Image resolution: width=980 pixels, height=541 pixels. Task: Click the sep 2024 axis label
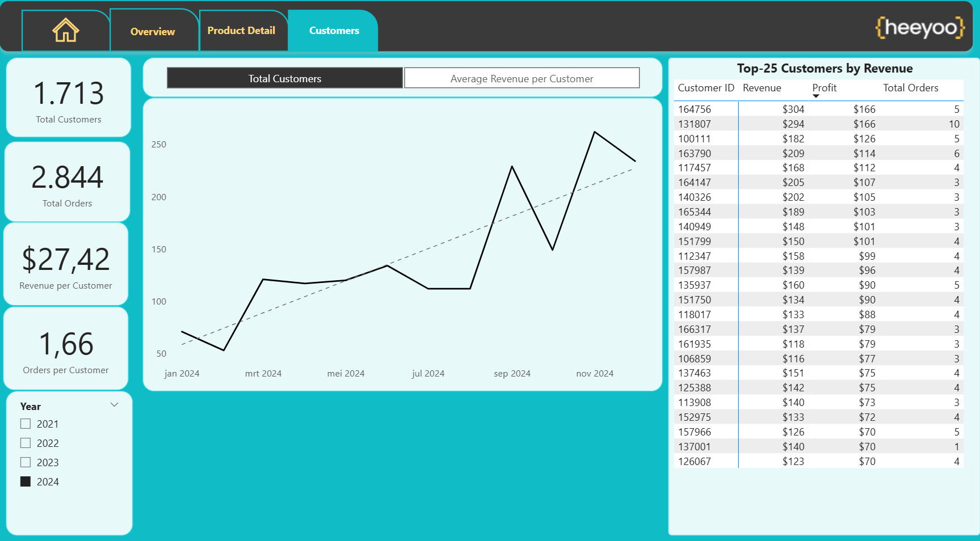(x=512, y=373)
